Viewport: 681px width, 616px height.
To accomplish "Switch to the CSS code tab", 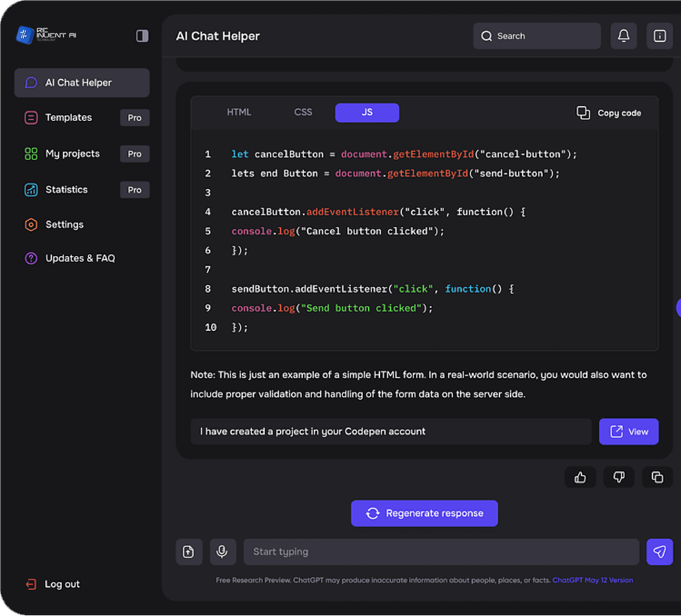I will pos(303,112).
